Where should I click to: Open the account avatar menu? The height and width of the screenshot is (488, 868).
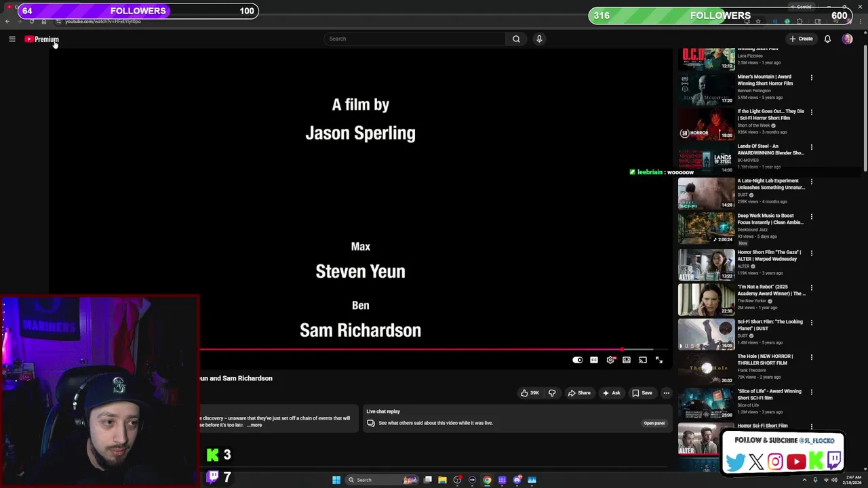pos(847,39)
